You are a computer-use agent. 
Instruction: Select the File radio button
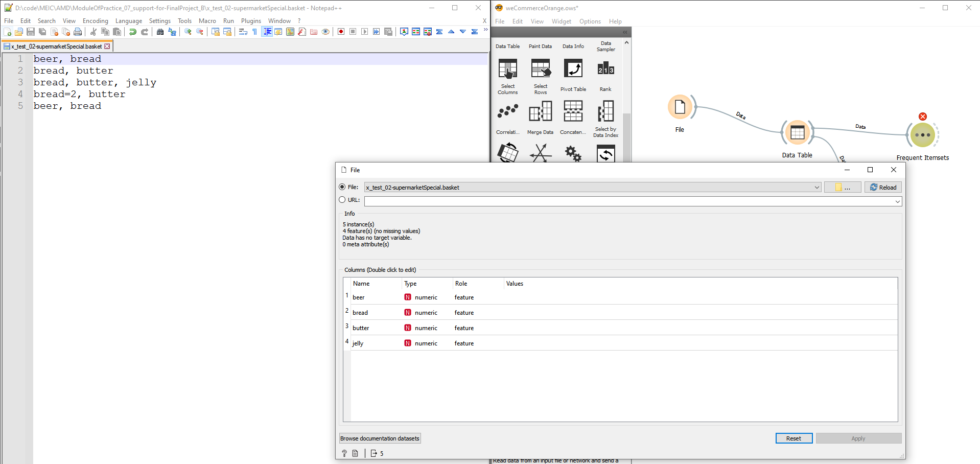(x=342, y=187)
